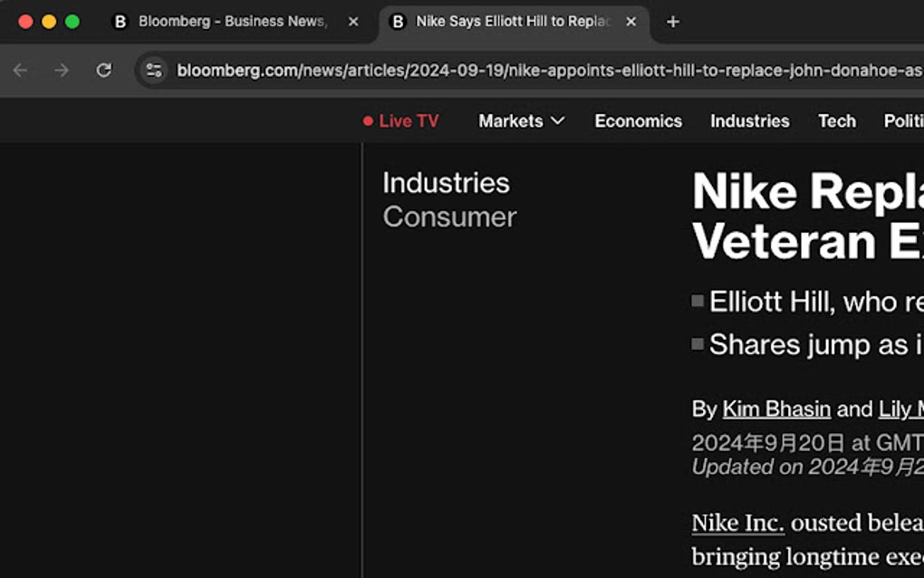924x578 pixels.
Task: Click the forward navigation arrow
Action: (x=61, y=70)
